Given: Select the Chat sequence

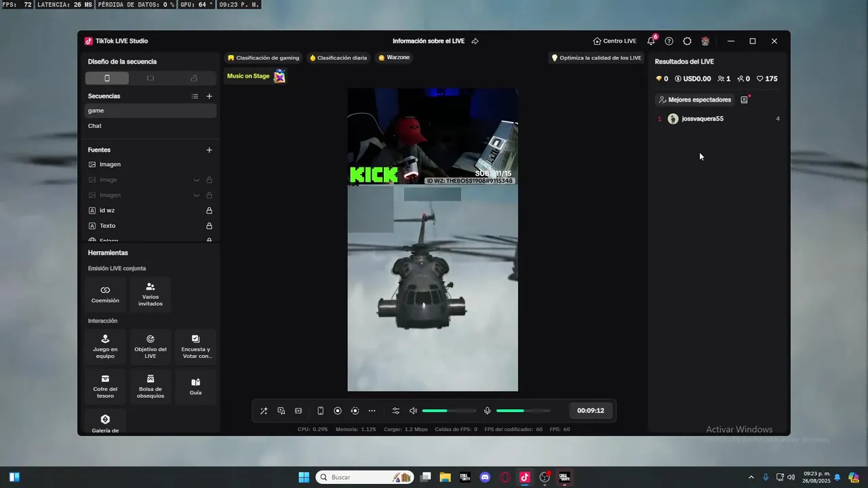Looking at the screenshot, I should click(x=151, y=126).
